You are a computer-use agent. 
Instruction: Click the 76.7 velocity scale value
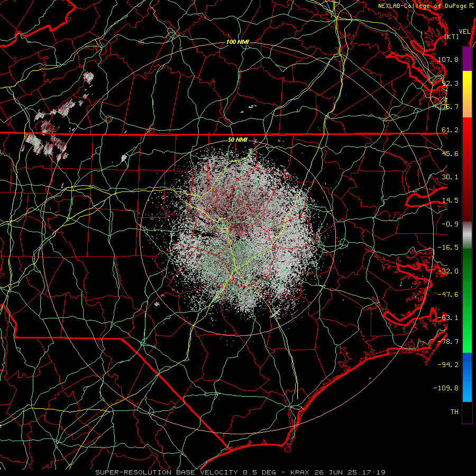[x=450, y=106]
